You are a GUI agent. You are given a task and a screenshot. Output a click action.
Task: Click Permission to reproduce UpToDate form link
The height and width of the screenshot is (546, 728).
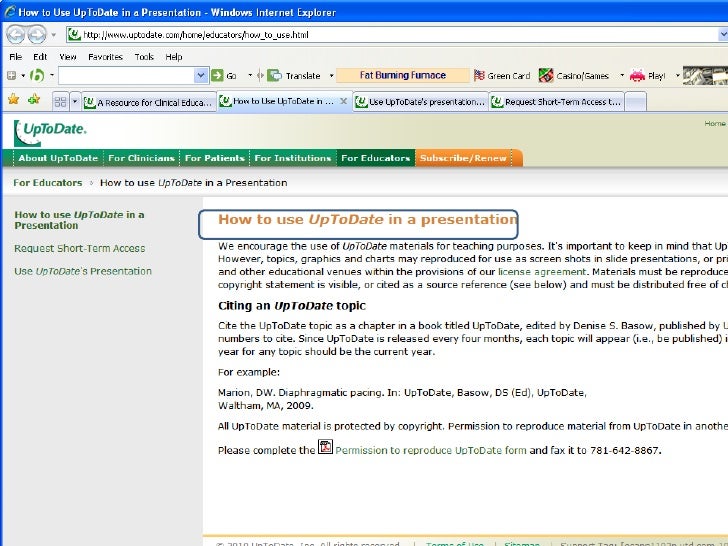tap(431, 450)
